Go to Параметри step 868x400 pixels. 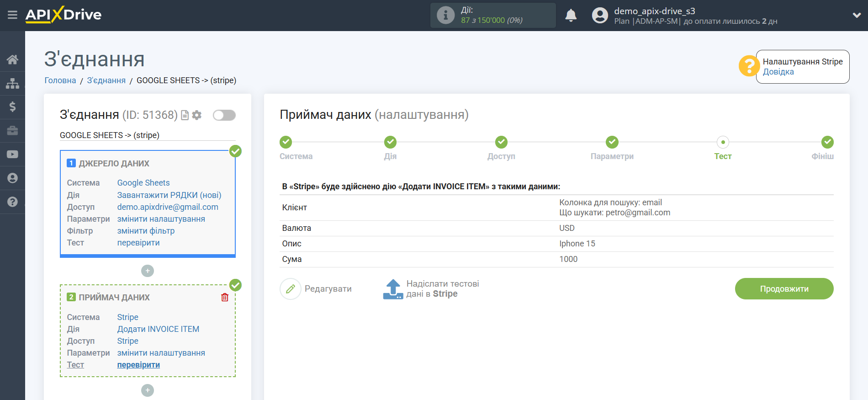(x=612, y=142)
